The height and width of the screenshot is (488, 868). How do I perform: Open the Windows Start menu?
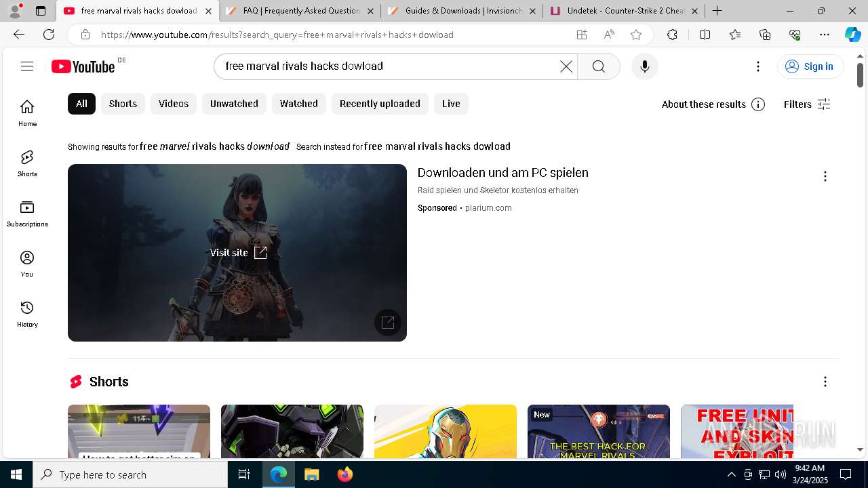[x=16, y=474]
